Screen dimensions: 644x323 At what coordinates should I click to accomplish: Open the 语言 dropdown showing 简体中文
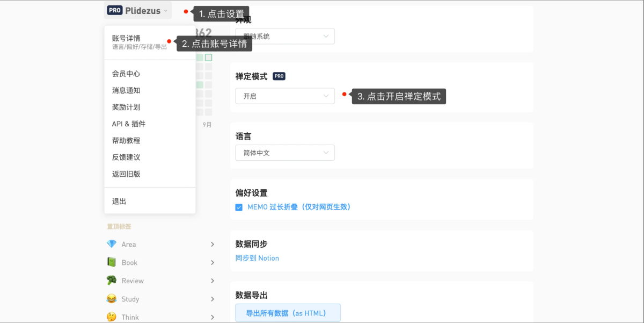(285, 153)
